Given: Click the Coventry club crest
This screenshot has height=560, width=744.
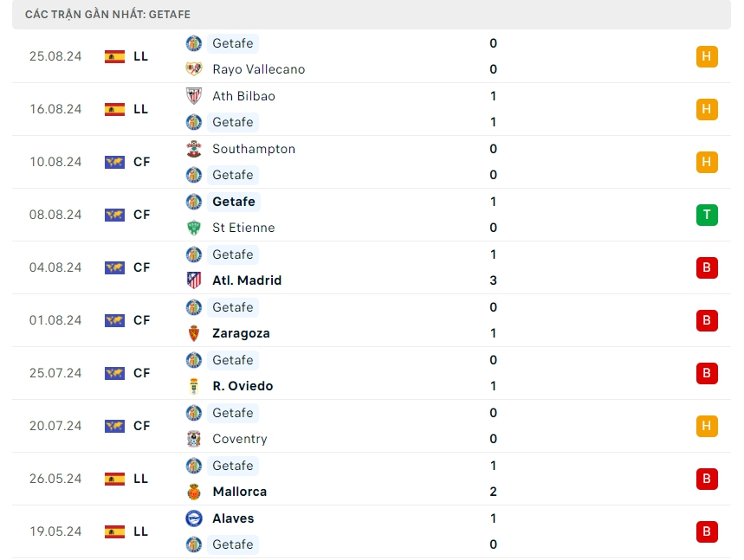Looking at the screenshot, I should (x=194, y=439).
